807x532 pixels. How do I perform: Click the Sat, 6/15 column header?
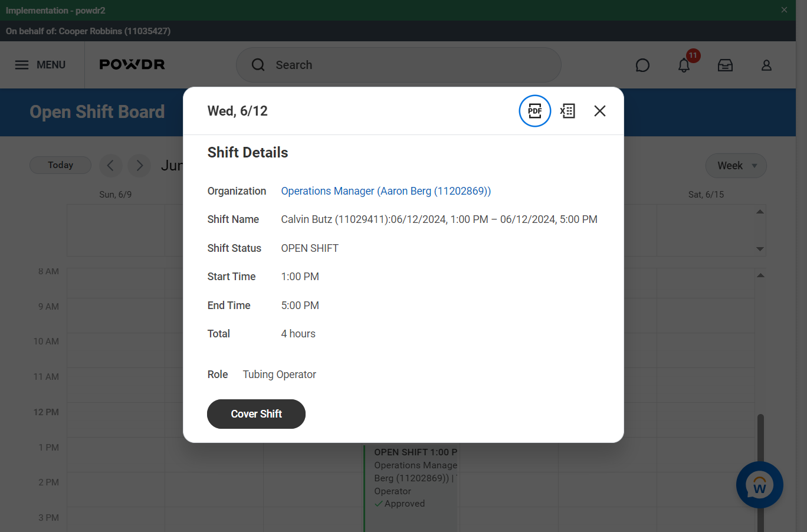coord(706,195)
